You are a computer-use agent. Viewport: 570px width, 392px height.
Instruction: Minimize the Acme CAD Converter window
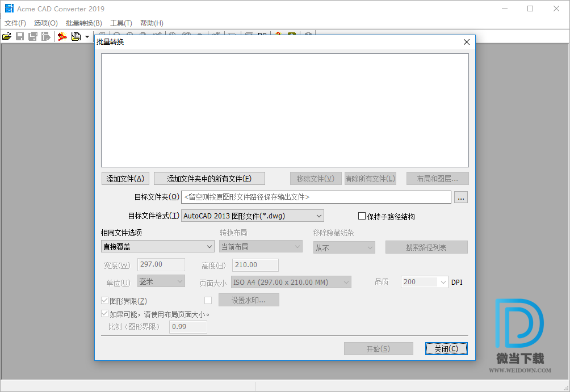505,9
